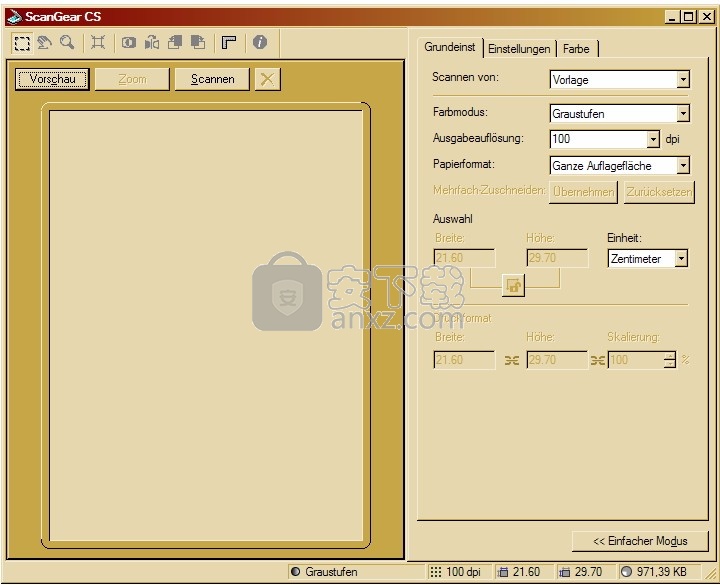Open the Ausgabeauflösung dropdown arrow
720x585 pixels.
[653, 139]
